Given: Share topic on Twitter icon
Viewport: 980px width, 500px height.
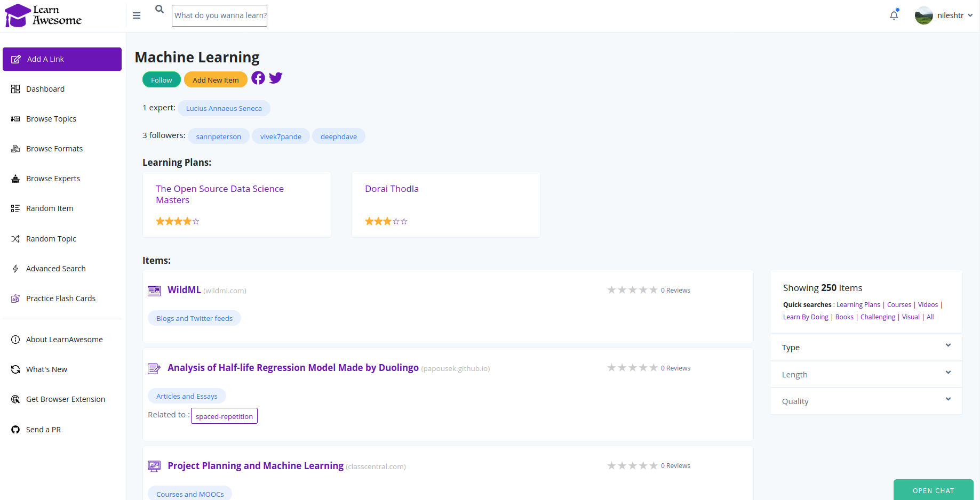Looking at the screenshot, I should pos(276,78).
